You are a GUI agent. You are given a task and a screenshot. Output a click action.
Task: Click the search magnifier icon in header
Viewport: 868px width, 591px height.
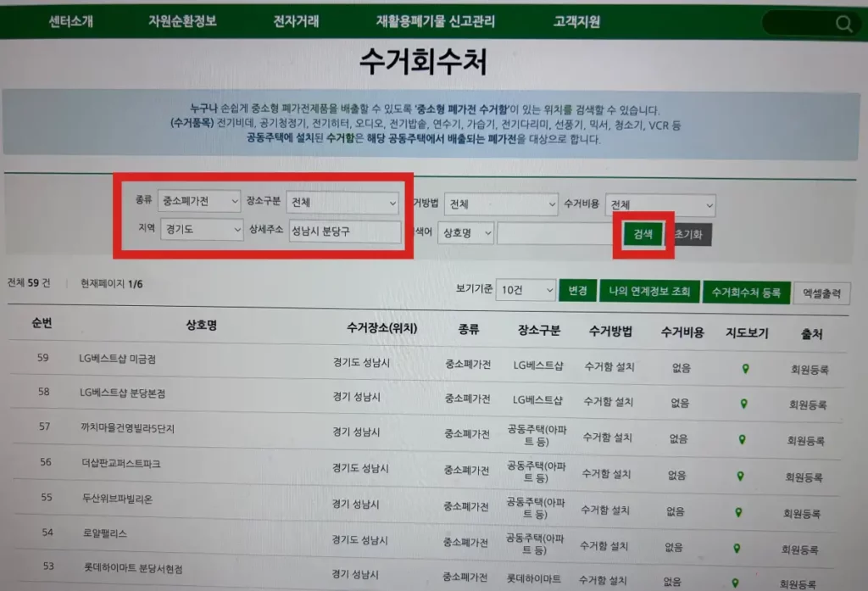coord(843,24)
